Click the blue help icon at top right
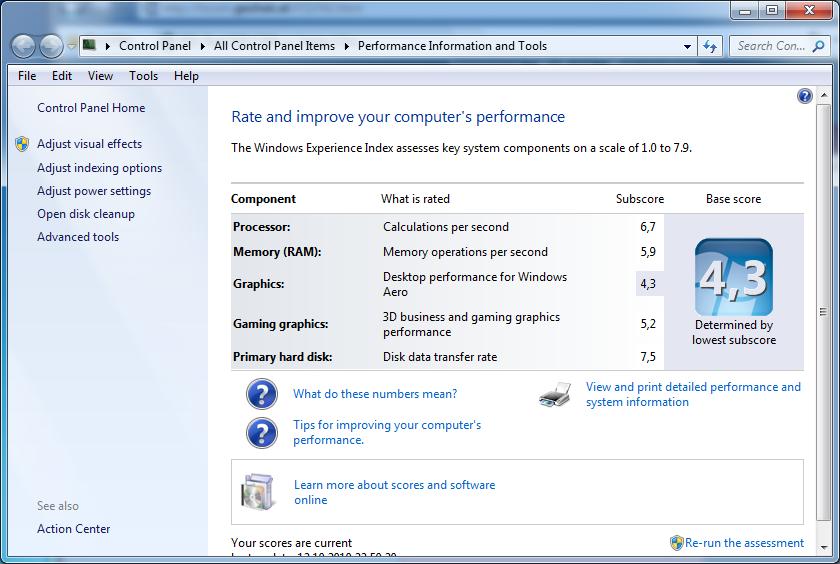This screenshot has width=840, height=564. click(805, 96)
